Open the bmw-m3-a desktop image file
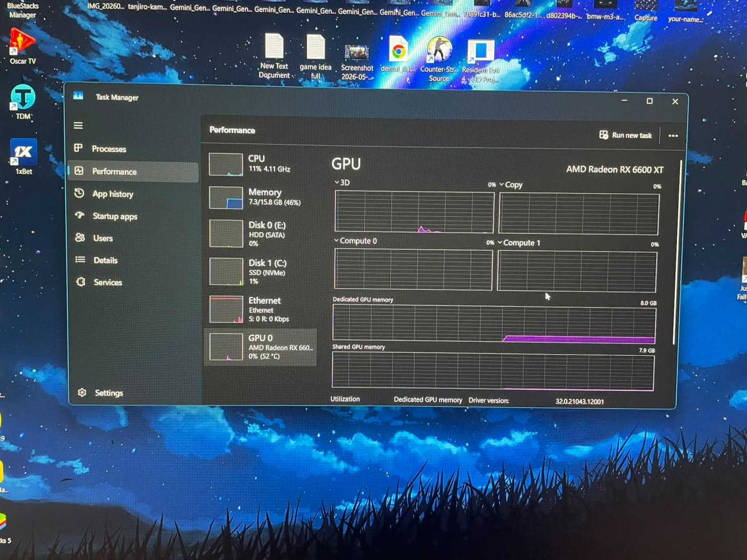747x560 pixels. click(606, 10)
